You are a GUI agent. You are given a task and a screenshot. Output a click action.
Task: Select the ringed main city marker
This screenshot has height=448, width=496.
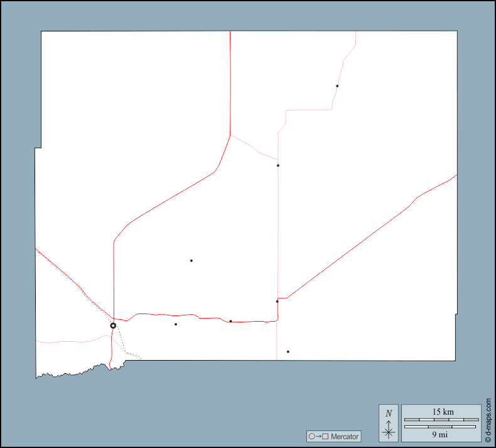tap(113, 325)
